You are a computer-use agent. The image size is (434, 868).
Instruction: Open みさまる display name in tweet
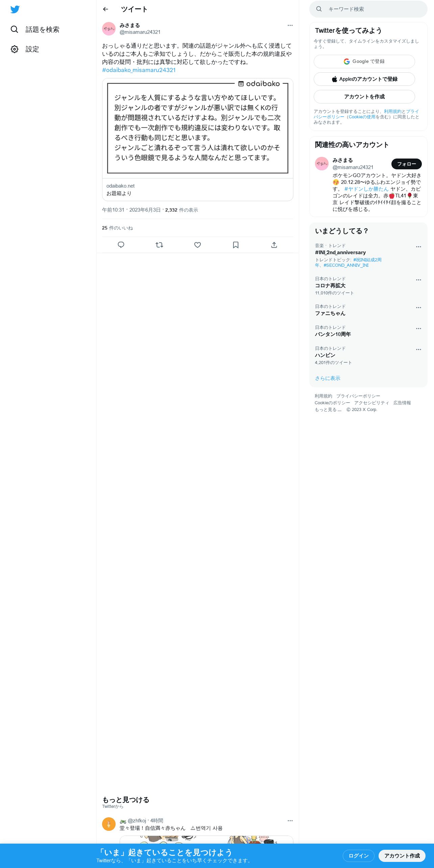pyautogui.click(x=130, y=25)
